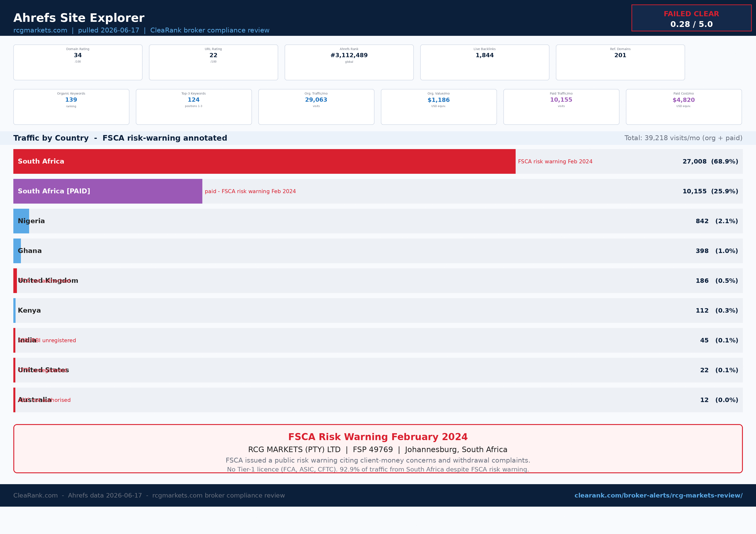The image size is (756, 534).
Task: Select the Domain Rating 34 card
Action: [x=78, y=62]
